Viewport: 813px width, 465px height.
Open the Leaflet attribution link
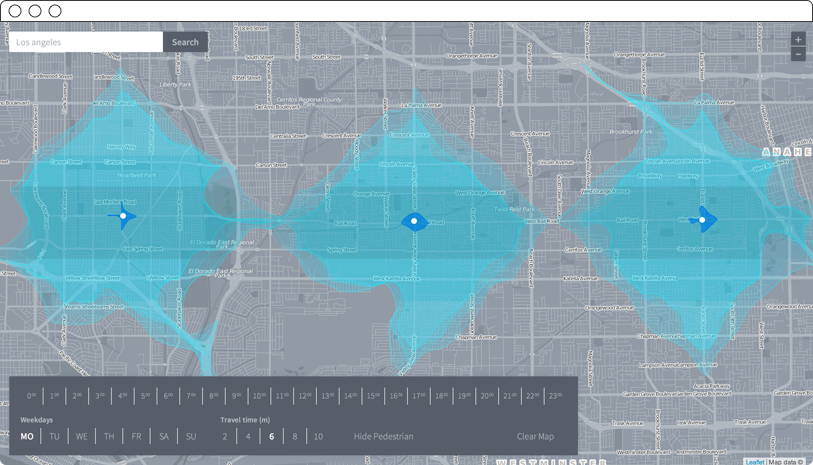pyautogui.click(x=755, y=462)
